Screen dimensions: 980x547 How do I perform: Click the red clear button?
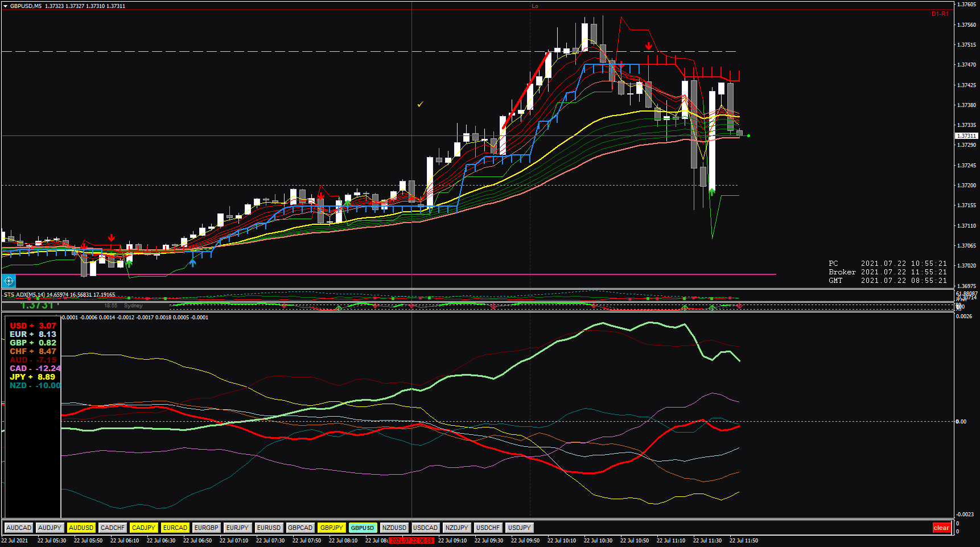pyautogui.click(x=941, y=528)
